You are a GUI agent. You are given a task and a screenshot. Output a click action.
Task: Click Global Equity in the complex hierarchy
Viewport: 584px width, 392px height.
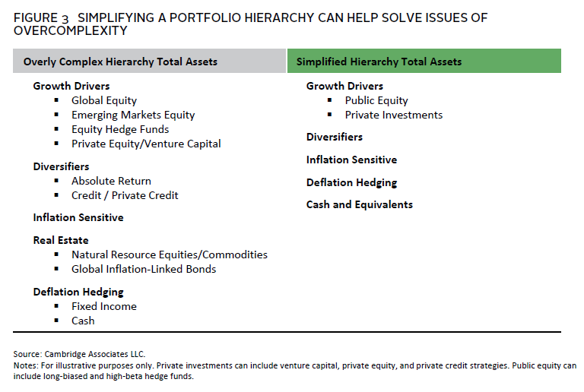pos(104,100)
